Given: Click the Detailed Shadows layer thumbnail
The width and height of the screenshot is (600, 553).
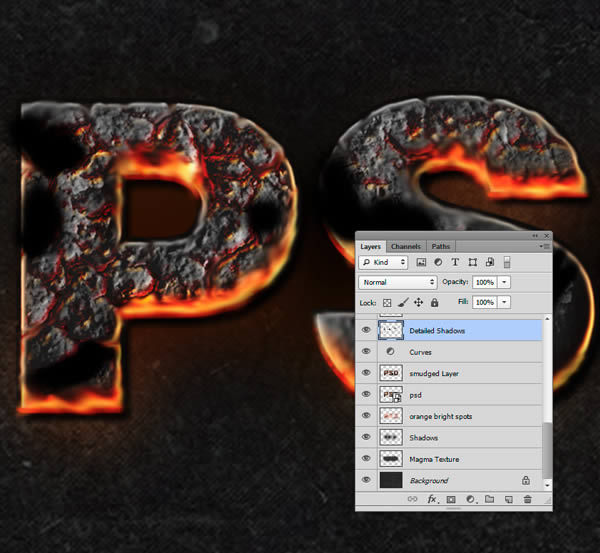Looking at the screenshot, I should [x=391, y=330].
